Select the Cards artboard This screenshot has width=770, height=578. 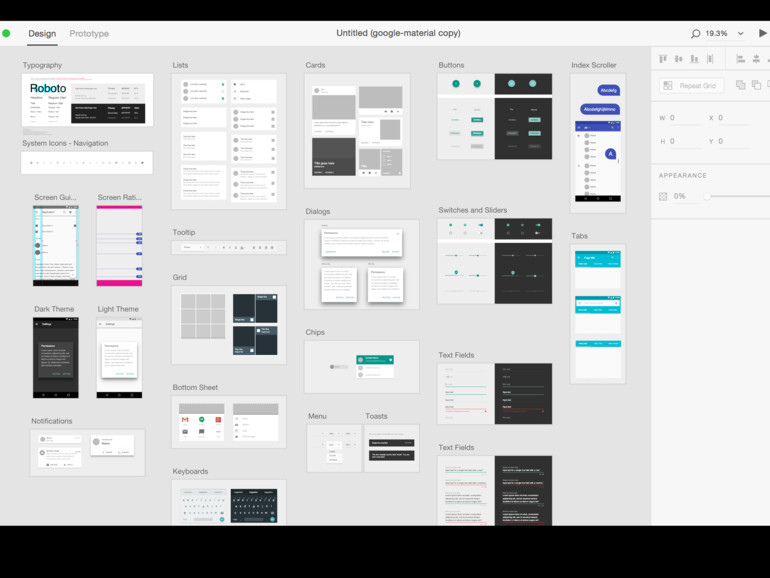[358, 131]
